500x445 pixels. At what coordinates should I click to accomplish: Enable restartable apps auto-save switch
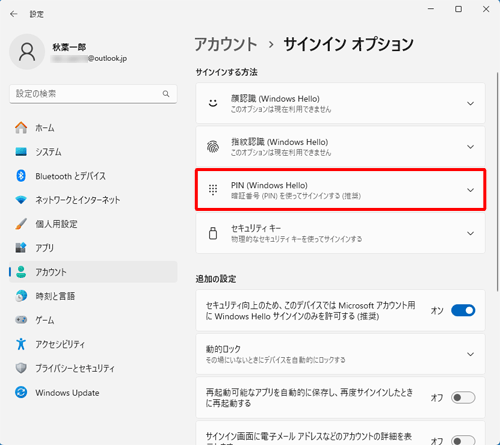[x=463, y=397]
